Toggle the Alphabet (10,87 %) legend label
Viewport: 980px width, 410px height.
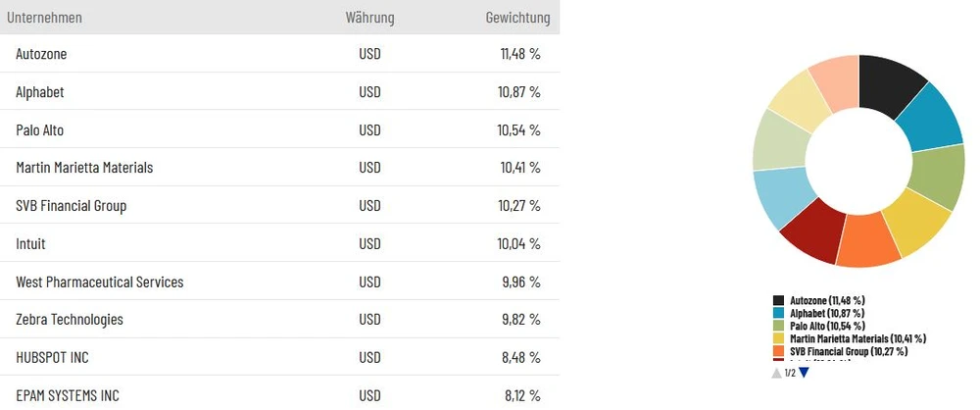[x=827, y=313]
